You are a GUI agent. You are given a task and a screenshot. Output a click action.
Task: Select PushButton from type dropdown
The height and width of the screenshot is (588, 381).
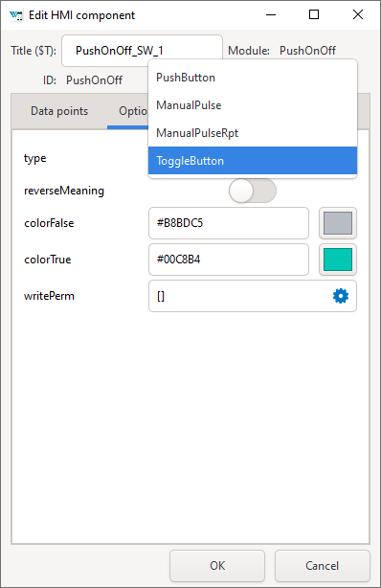pyautogui.click(x=253, y=78)
